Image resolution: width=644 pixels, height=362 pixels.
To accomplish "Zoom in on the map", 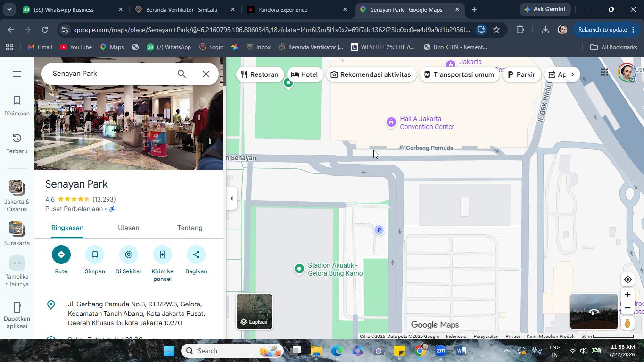I will click(627, 295).
